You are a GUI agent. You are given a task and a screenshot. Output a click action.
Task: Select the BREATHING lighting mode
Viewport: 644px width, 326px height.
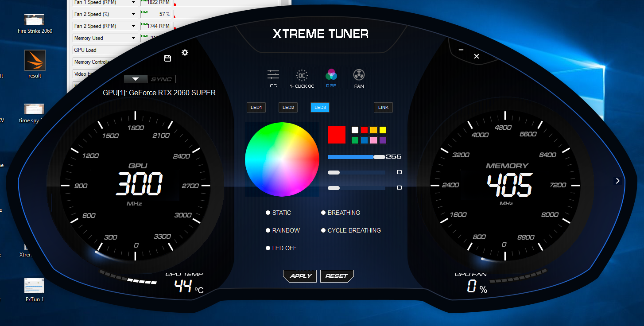[x=341, y=213]
